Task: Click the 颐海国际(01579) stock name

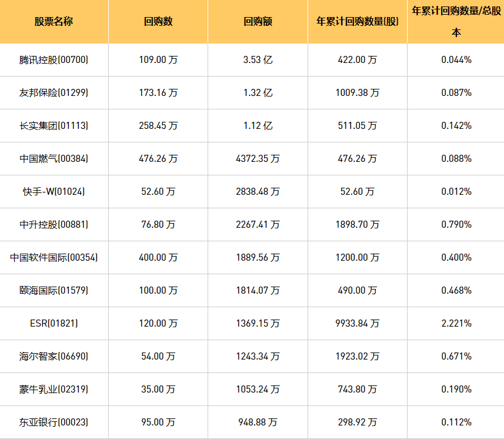Action: pos(54,290)
